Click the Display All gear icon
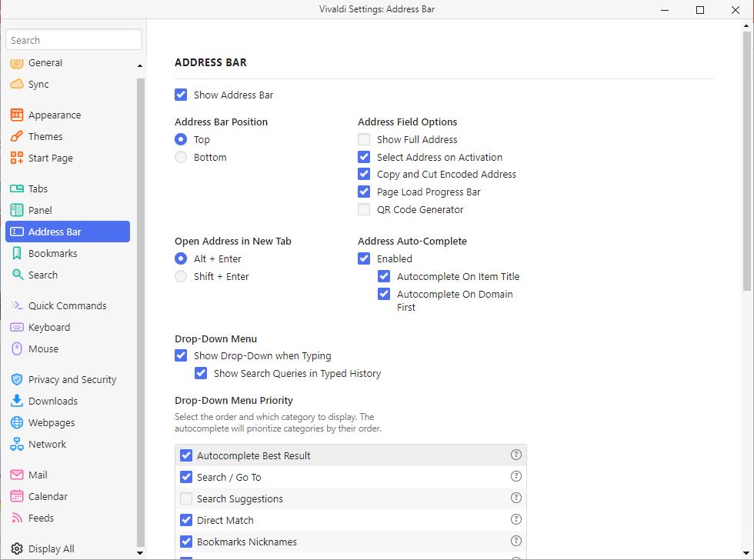This screenshot has width=754, height=560. click(x=17, y=548)
